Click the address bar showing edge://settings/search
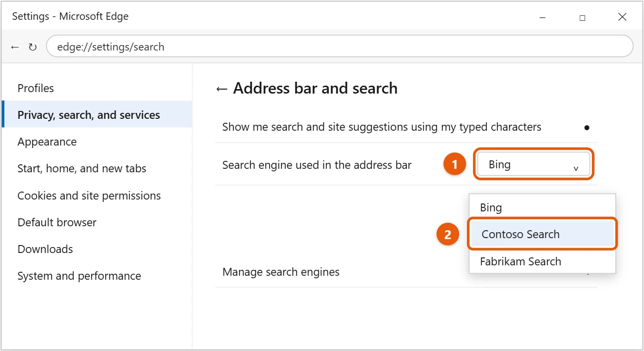The height and width of the screenshot is (351, 644). (x=340, y=47)
